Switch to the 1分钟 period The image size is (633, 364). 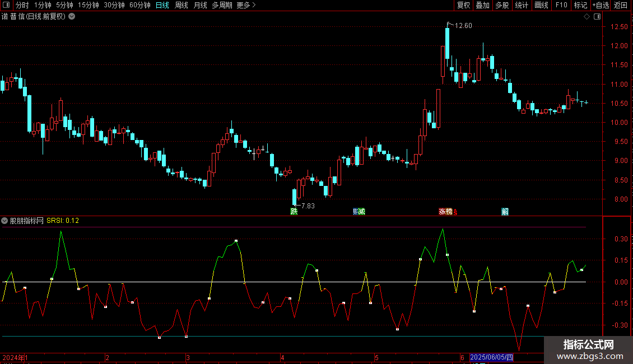tap(43, 5)
